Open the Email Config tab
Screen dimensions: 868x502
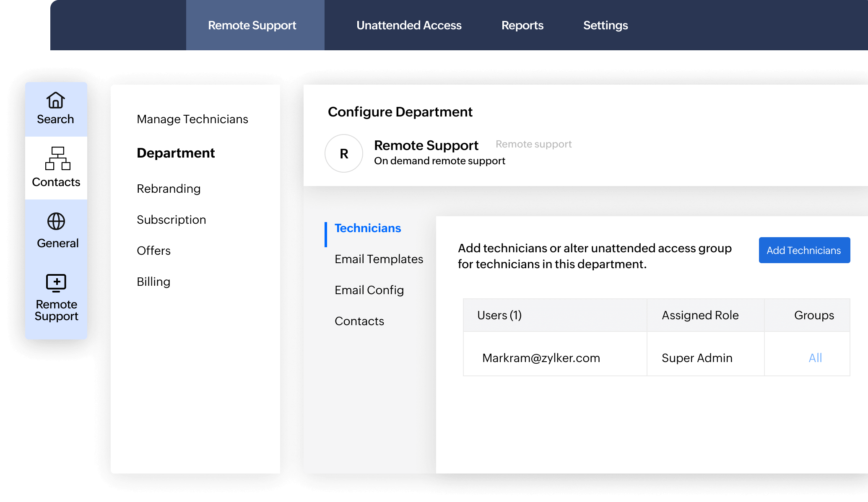369,290
